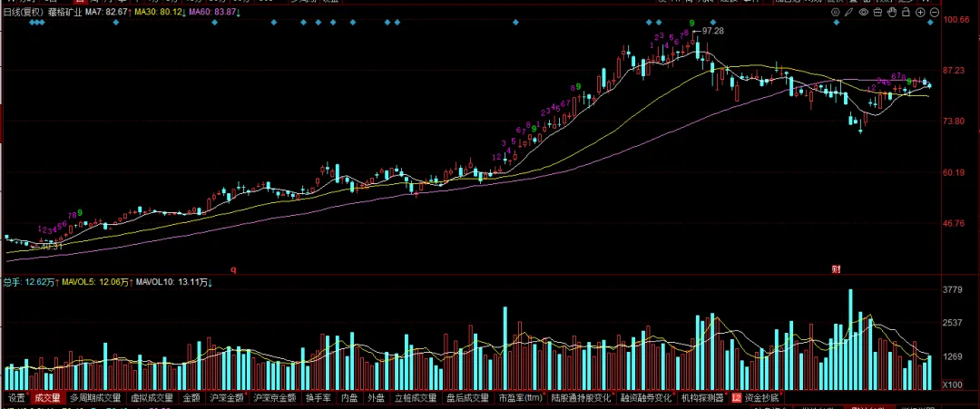This screenshot has height=409, width=980.
Task: Open the toolbox icon on chart toolbar
Action: 878,12
